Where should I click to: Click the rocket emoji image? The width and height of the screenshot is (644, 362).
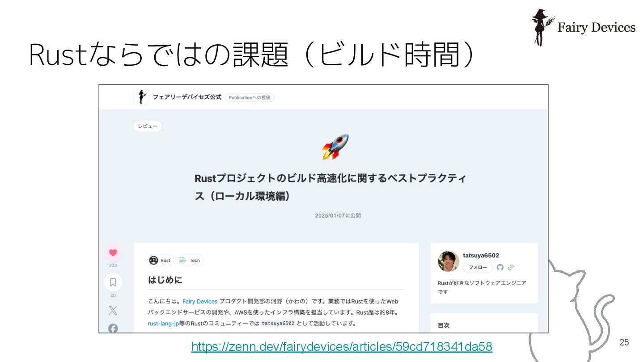coord(335,147)
